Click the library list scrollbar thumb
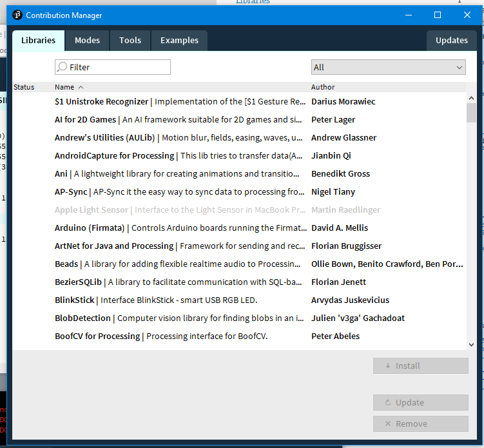The image size is (484, 448). [x=471, y=113]
